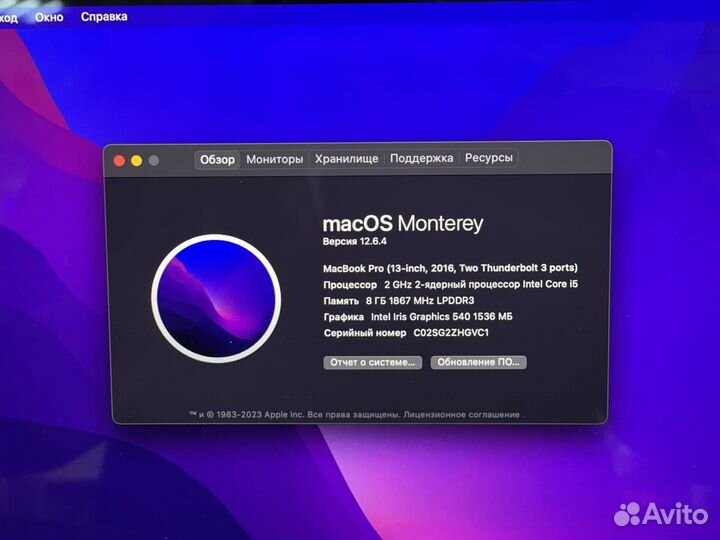Viewport: 720px width, 540px height.
Task: Select the MacBook Pro 13-inch model line
Action: [450, 268]
